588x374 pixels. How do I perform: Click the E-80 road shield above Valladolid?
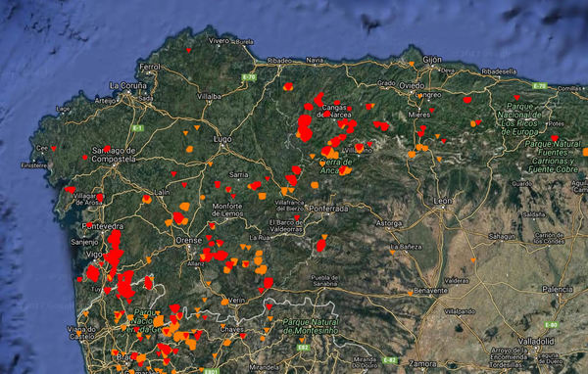pyautogui.click(x=551, y=325)
